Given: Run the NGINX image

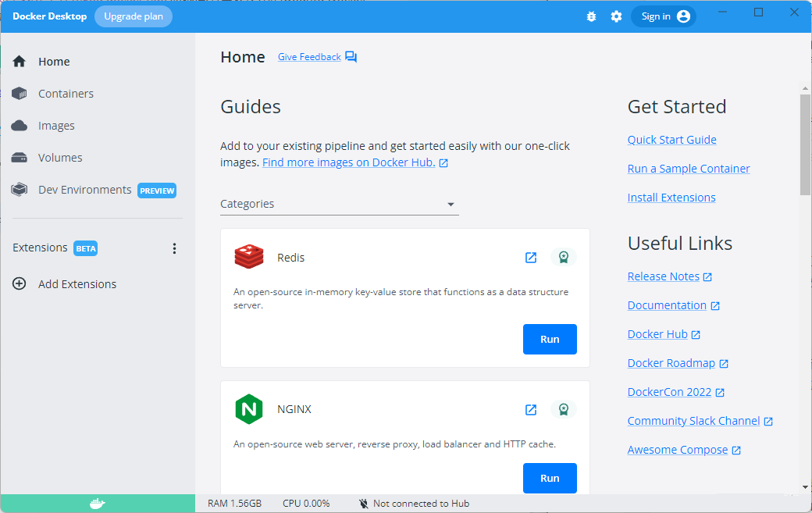Looking at the screenshot, I should click(x=550, y=478).
